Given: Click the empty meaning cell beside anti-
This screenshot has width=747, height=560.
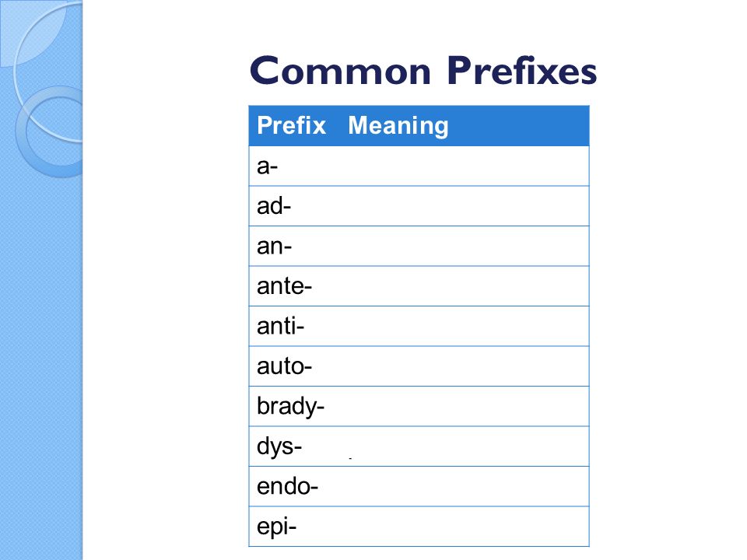Looking at the screenshot, I should (x=467, y=326).
